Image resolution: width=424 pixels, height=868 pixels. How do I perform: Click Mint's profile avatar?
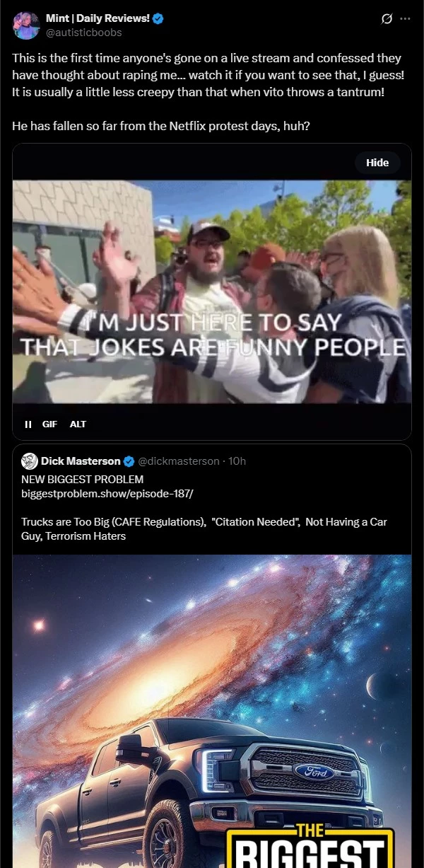[x=26, y=25]
